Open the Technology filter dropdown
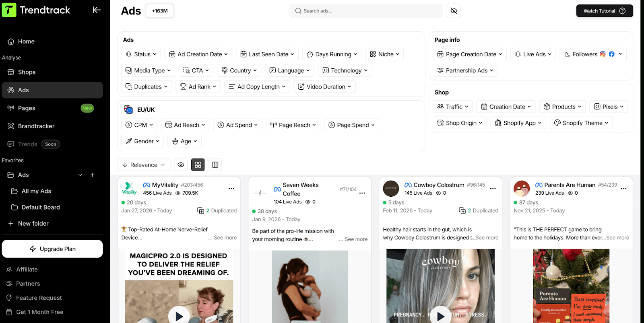The height and width of the screenshot is (323, 644). click(345, 70)
